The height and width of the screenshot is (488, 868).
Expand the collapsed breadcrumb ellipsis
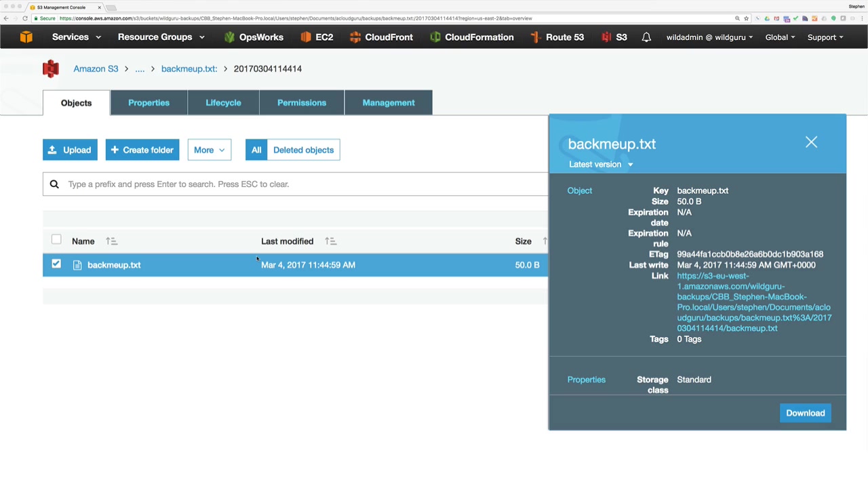140,68
